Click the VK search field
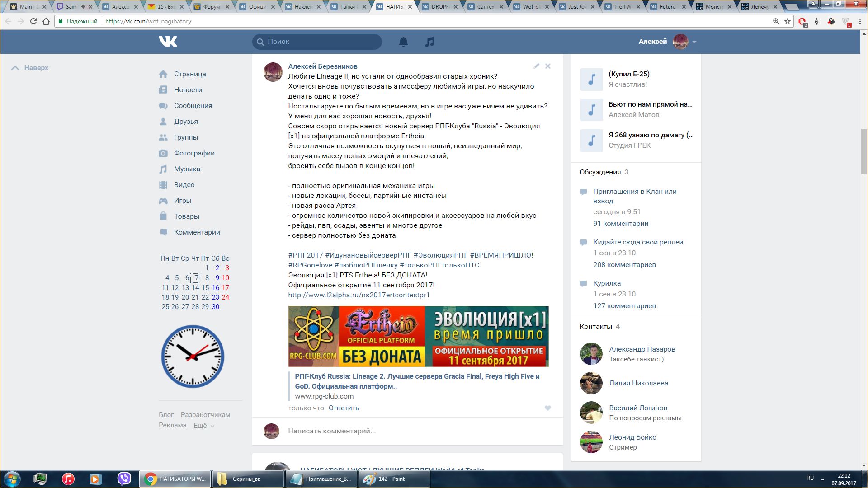Image resolution: width=868 pixels, height=488 pixels. [317, 42]
